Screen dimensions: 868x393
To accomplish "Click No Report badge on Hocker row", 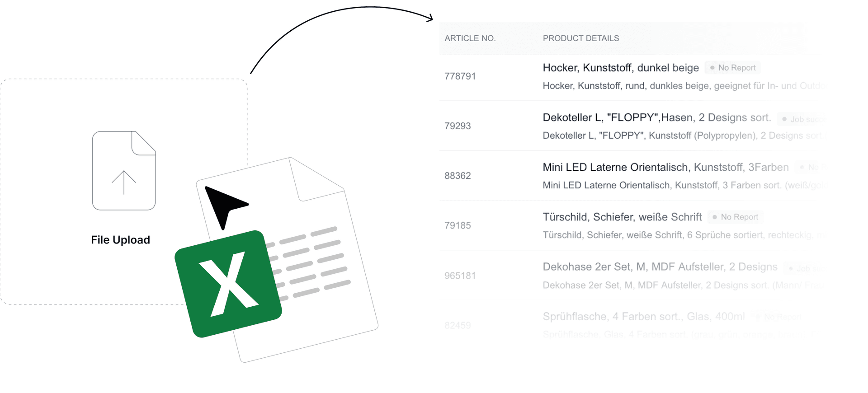I will [733, 68].
